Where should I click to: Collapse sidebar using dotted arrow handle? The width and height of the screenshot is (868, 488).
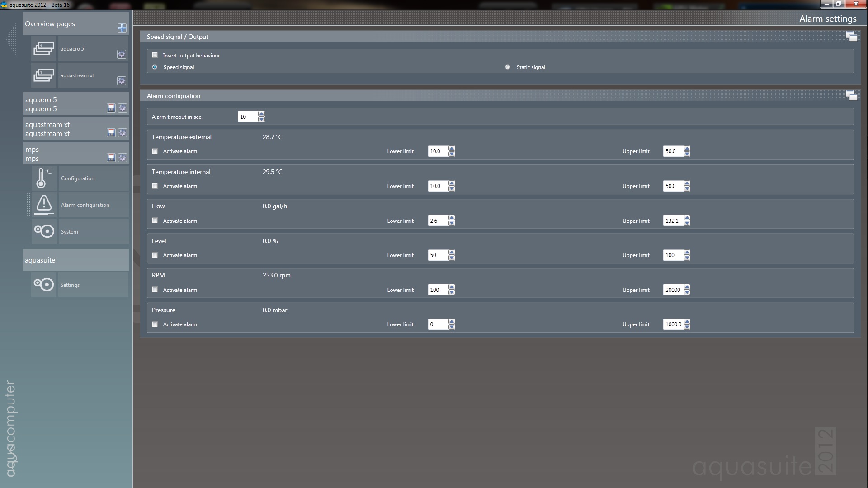(x=11, y=40)
